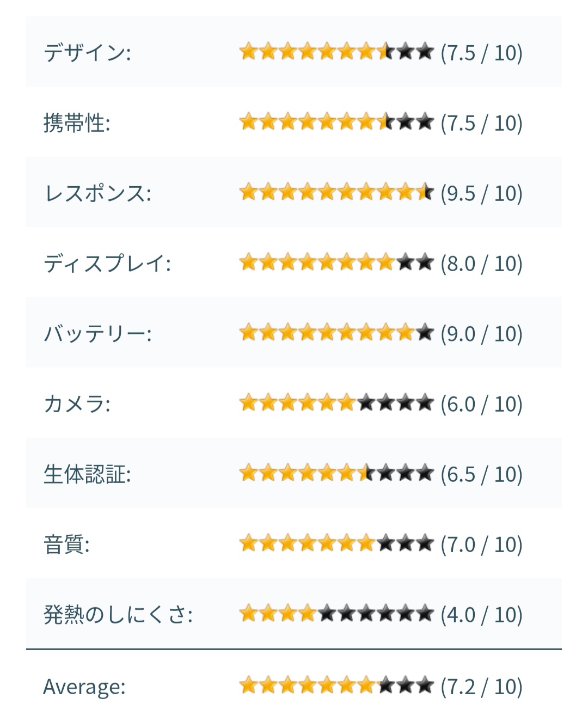Click the last star in the 携帯性 row
This screenshot has width=588, height=716.
(x=425, y=123)
